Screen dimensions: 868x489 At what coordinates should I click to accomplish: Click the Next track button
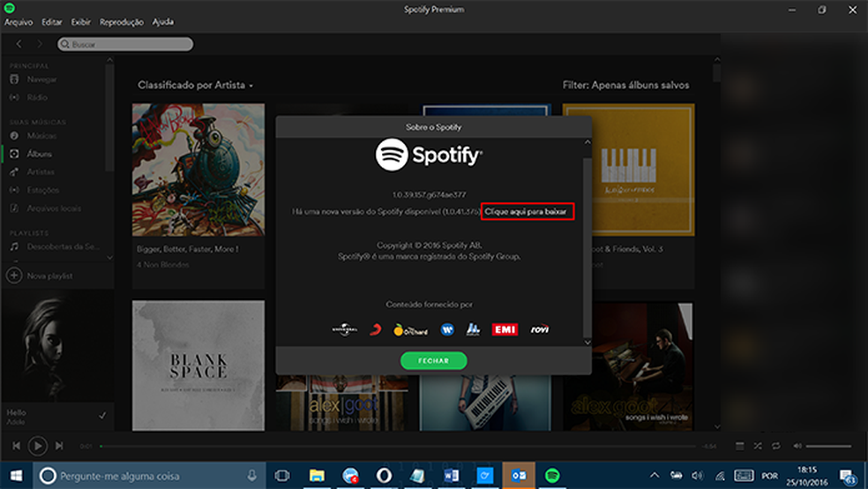[x=59, y=446]
